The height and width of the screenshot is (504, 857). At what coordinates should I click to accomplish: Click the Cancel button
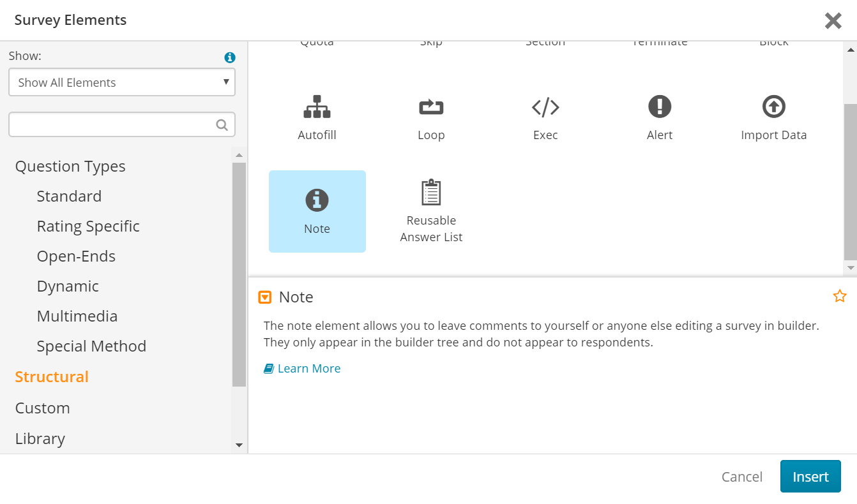point(742,477)
